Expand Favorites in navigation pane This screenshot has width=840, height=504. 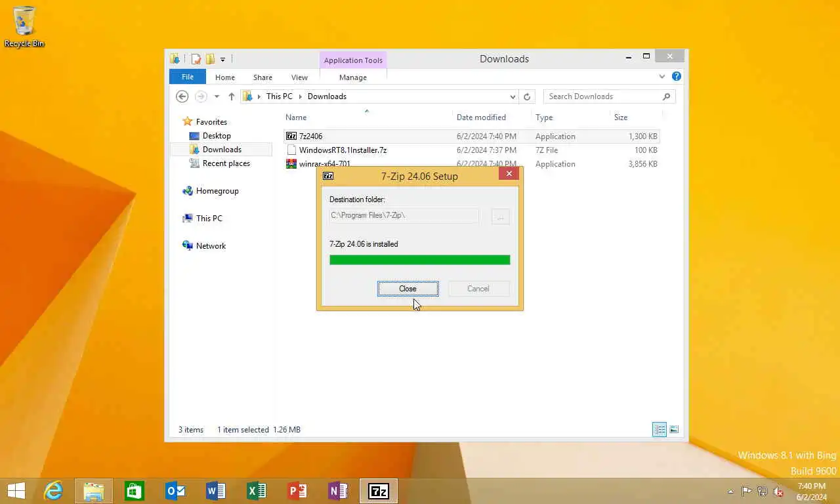tap(211, 122)
